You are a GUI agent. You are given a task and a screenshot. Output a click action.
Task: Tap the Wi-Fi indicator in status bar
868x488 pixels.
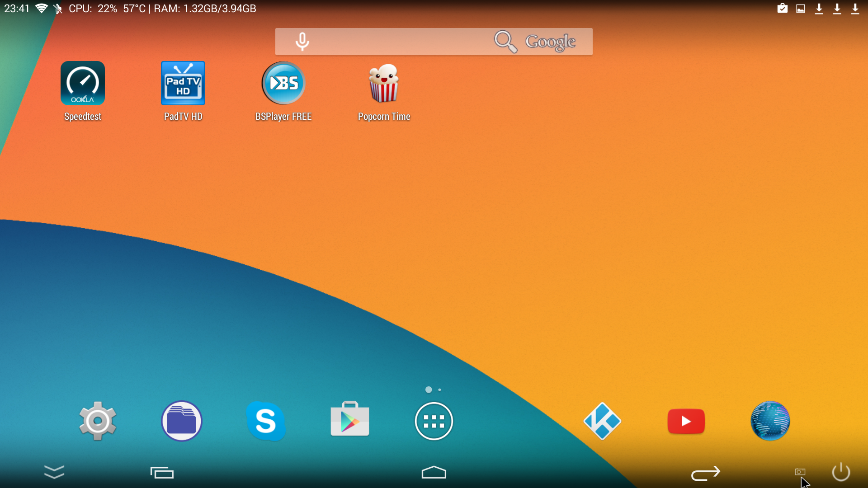[x=41, y=9]
